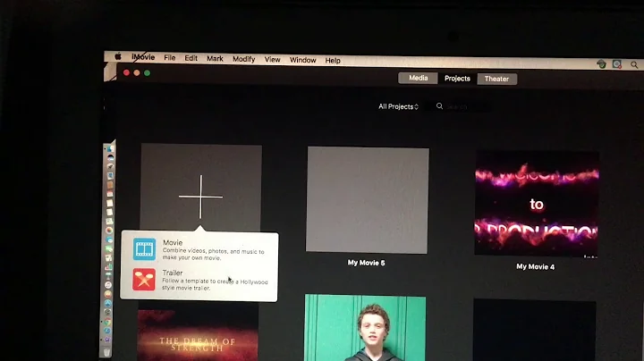Click the blue Movie filmstrip icon
This screenshot has width=644, height=361.
coord(144,249)
